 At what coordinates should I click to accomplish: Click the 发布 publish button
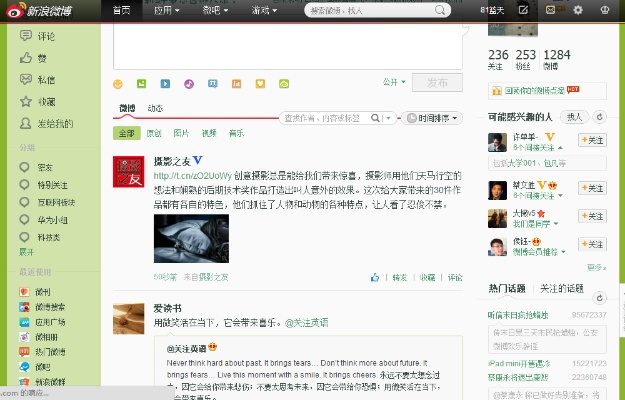pos(437,83)
